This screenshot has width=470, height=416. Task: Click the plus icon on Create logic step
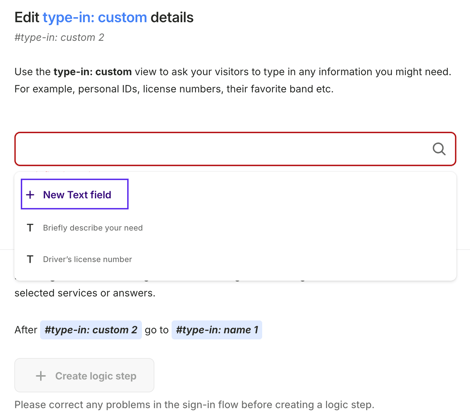[x=41, y=376]
